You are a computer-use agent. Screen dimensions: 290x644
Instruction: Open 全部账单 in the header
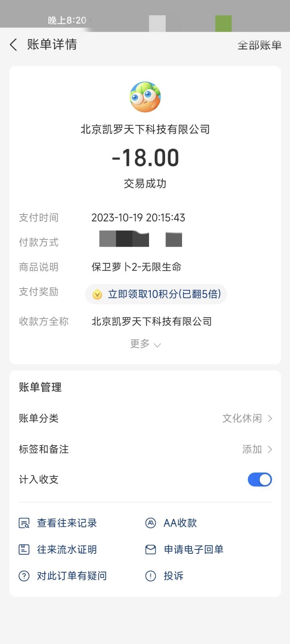259,45
